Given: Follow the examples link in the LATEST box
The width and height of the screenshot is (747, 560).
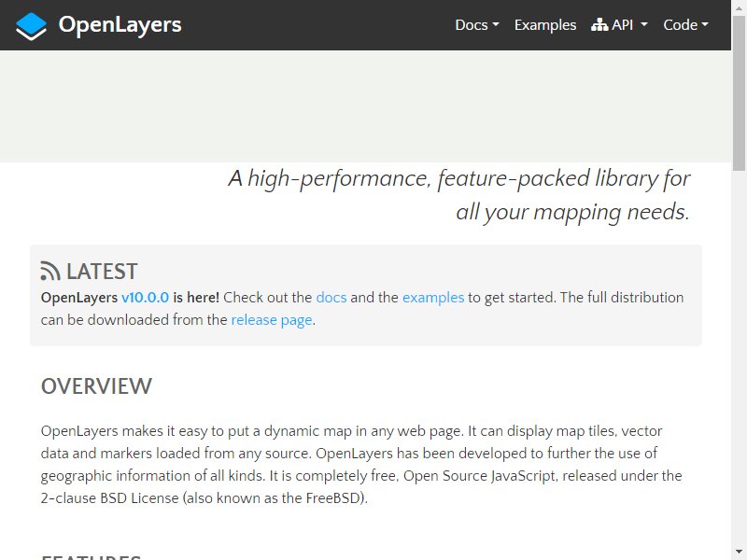Looking at the screenshot, I should tap(433, 298).
